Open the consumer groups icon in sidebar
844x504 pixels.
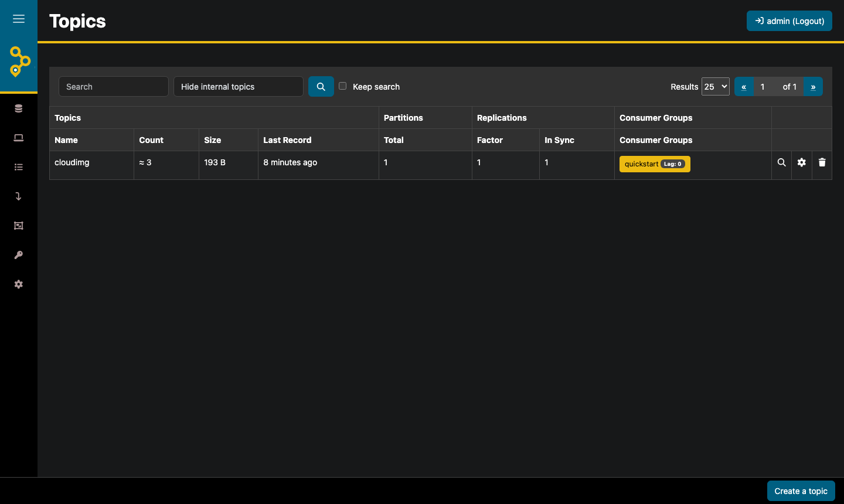(19, 226)
